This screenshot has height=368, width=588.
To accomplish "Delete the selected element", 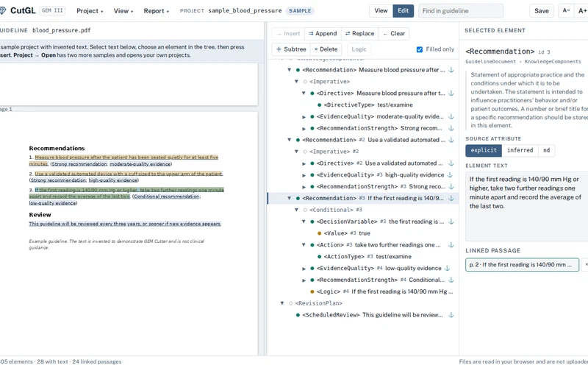I will (326, 49).
